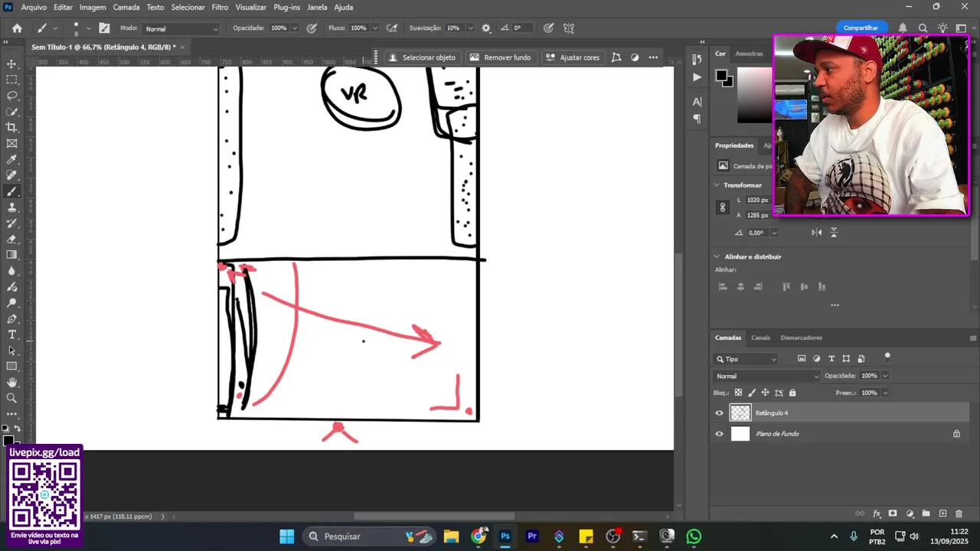Open the Arquivo menu
980x551 pixels.
point(34,7)
